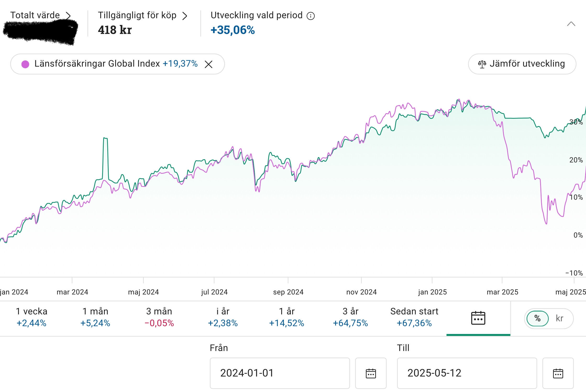Select the 1 vecka period

pyautogui.click(x=31, y=317)
